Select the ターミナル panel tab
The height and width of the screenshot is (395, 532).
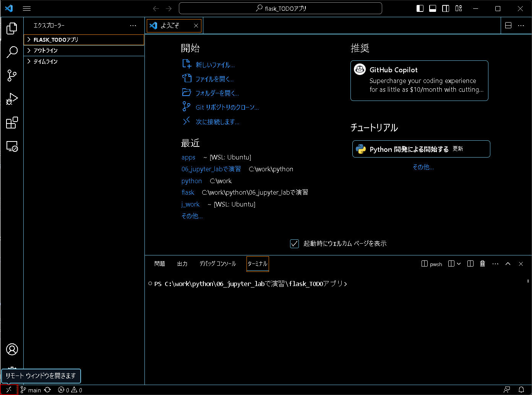pyautogui.click(x=258, y=264)
